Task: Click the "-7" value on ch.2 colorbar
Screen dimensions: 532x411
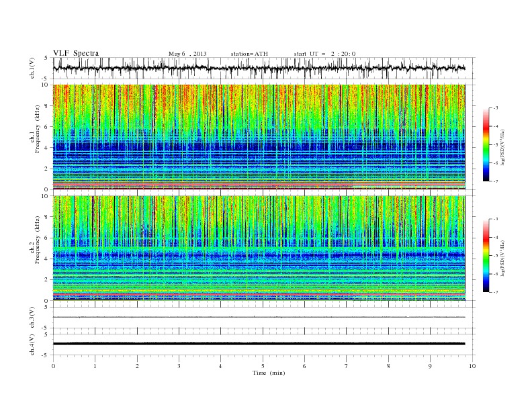Action: [x=496, y=292]
